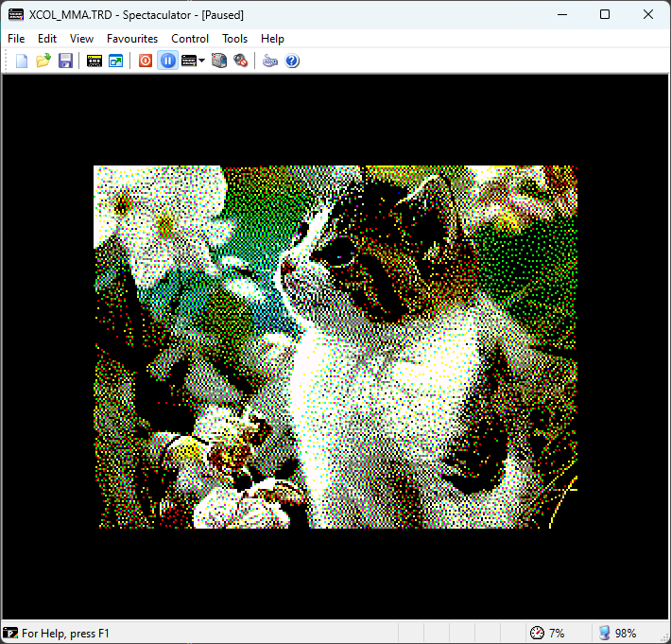
Task: Close the Spectaculator window
Action: pyautogui.click(x=648, y=14)
